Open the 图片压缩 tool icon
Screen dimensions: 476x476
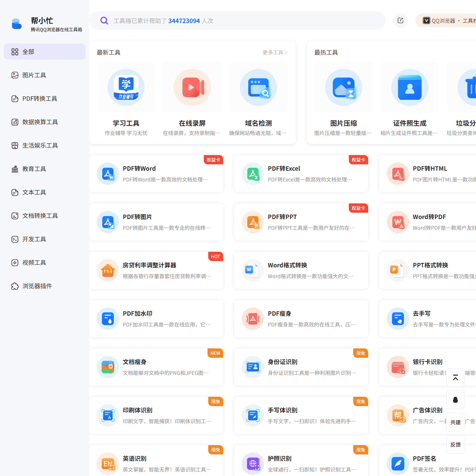tap(343, 87)
